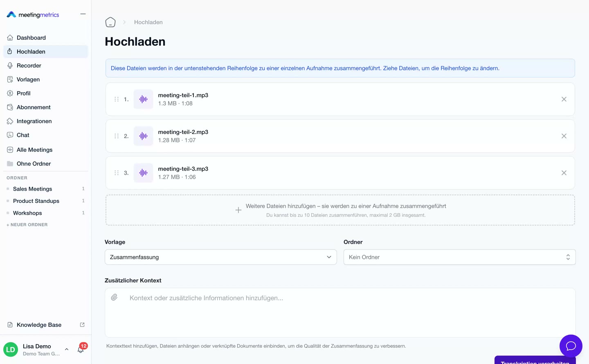The width and height of the screenshot is (589, 364).
Task: Click '1.3 MB · 1:08' file details
Action: coord(175,103)
